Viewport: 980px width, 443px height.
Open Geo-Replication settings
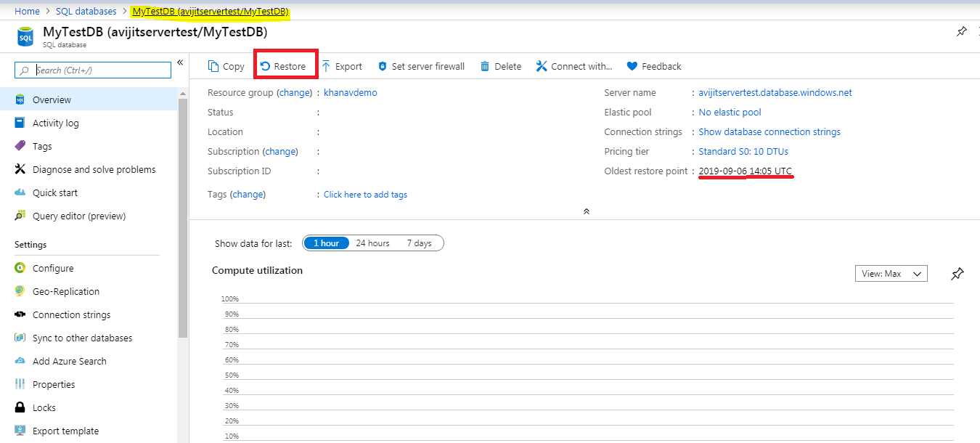pos(65,292)
